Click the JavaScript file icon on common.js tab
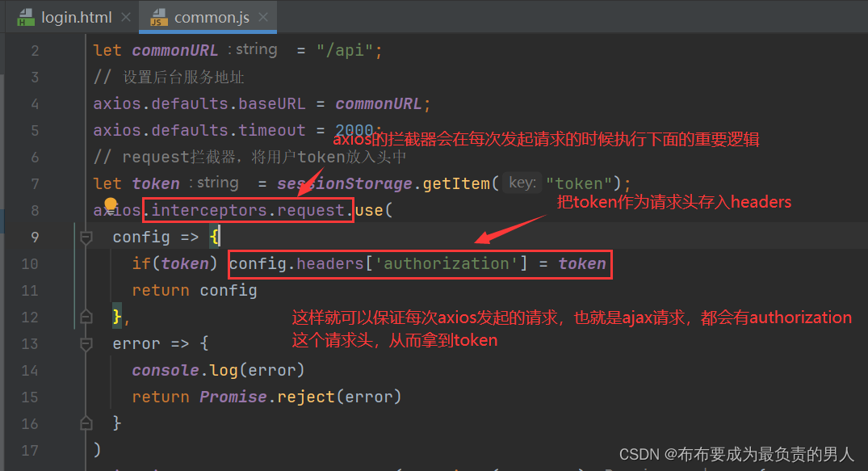The width and height of the screenshot is (868, 471). pos(158,15)
